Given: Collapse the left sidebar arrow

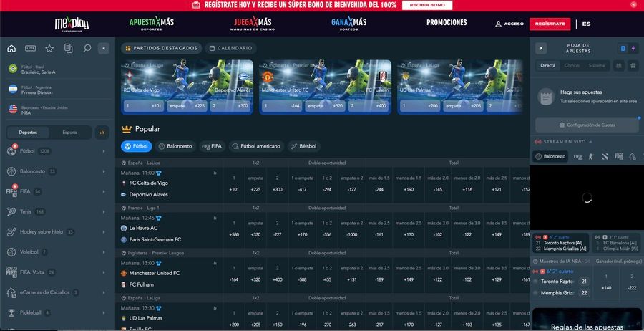Looking at the screenshot, I should [x=104, y=49].
